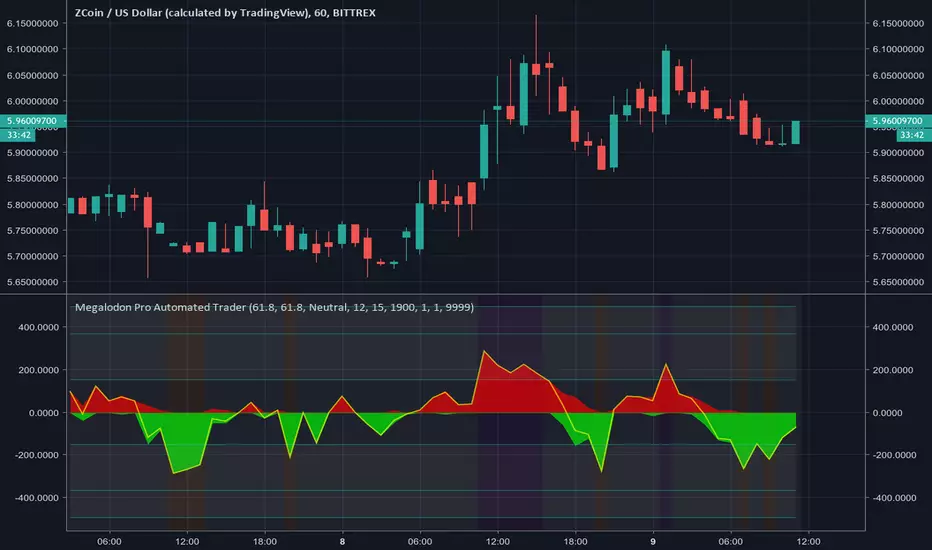Click the highest red peak of the indicator

click(x=484, y=353)
